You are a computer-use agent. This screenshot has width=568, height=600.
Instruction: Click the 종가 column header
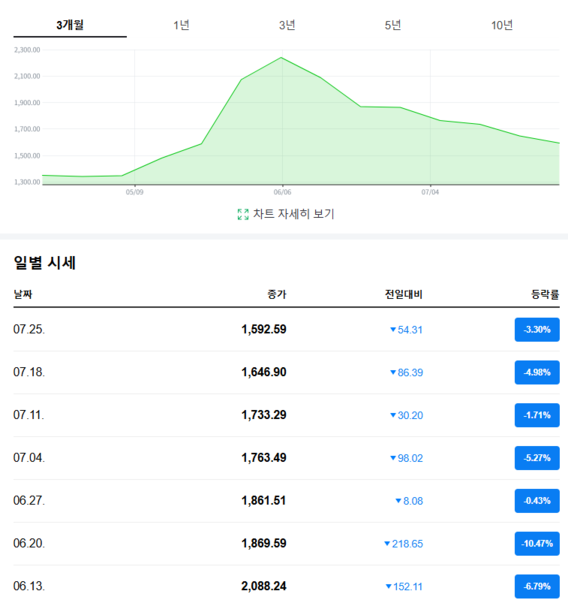pos(277,294)
